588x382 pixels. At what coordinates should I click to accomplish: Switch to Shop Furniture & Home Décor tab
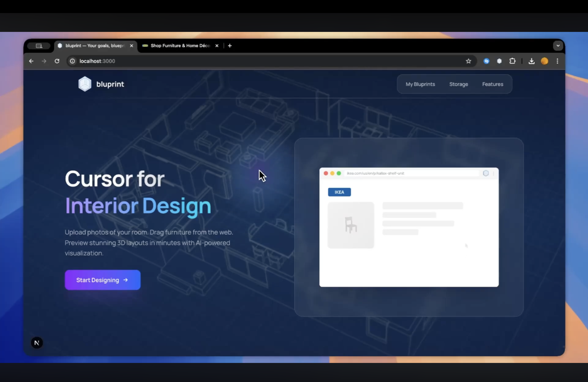180,46
